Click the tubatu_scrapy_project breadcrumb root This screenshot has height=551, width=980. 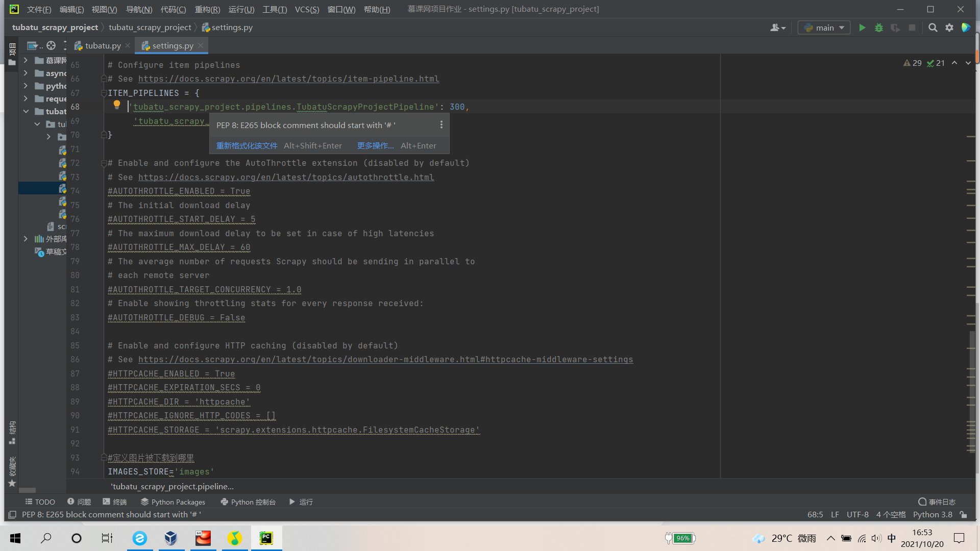point(55,28)
